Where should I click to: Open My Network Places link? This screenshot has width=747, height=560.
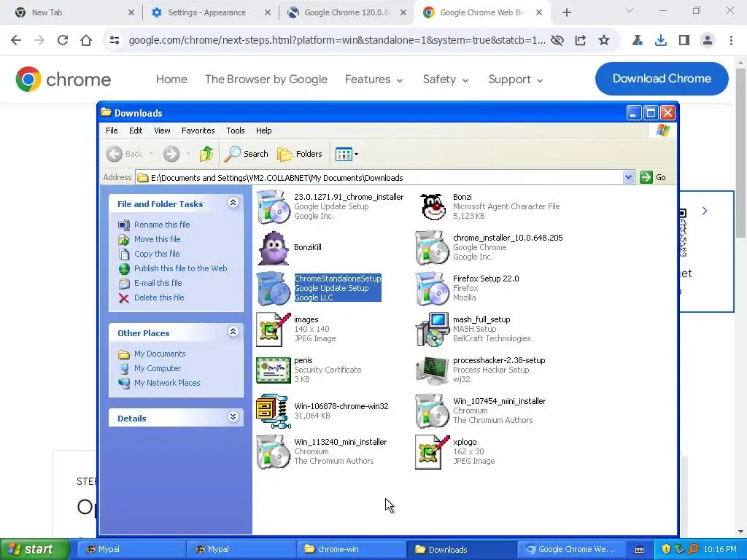tap(167, 383)
